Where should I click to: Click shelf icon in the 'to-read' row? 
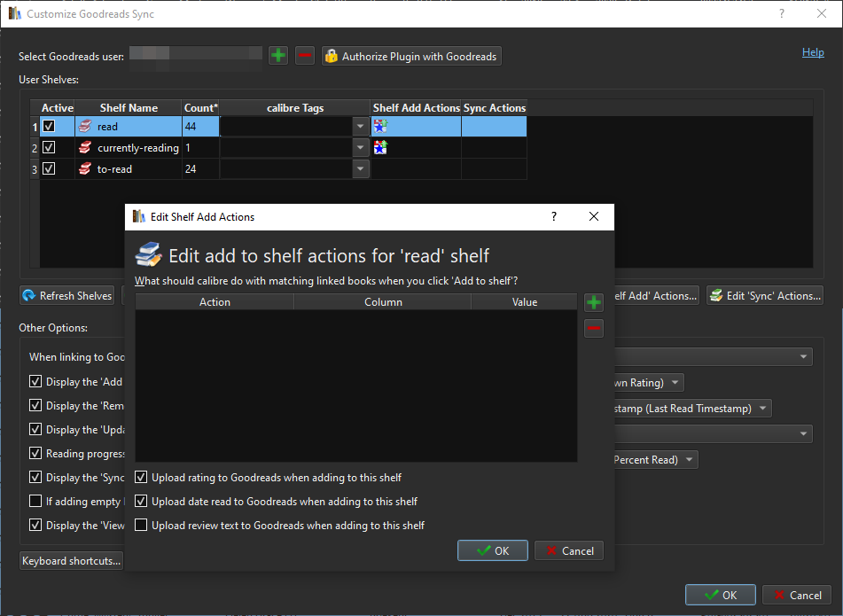coord(85,168)
